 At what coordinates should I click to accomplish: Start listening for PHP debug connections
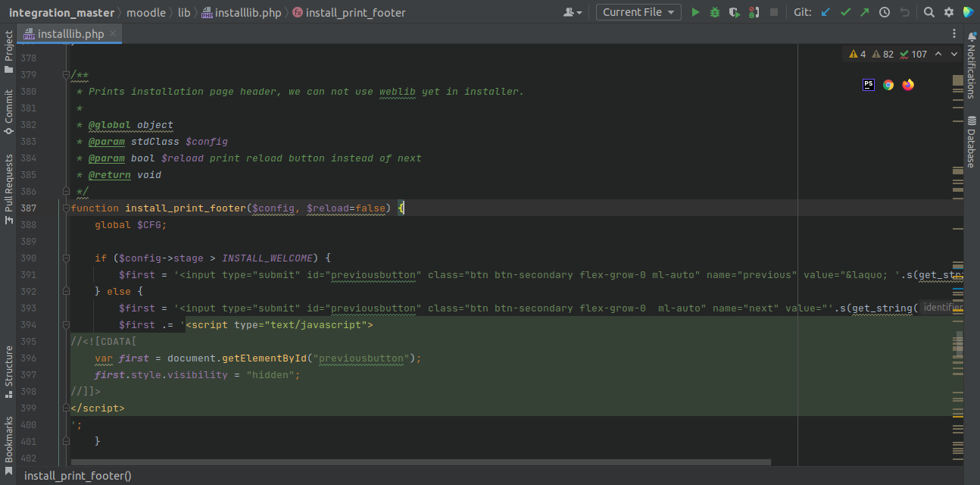[x=754, y=12]
